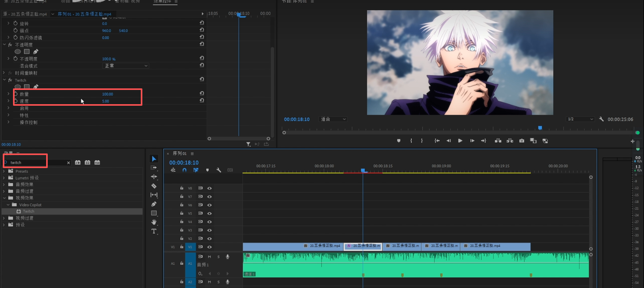Click the effects search field containing twitch
This screenshot has height=288, width=644.
[x=37, y=163]
